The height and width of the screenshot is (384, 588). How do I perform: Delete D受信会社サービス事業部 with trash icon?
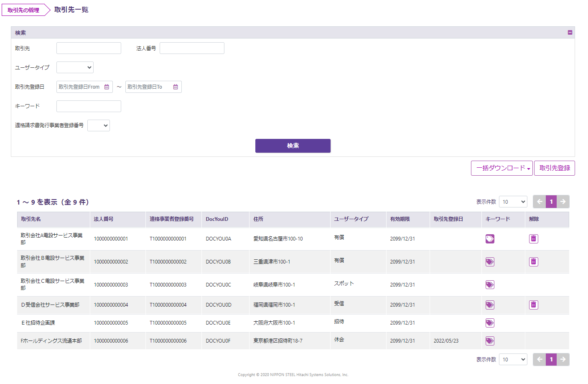[533, 305]
